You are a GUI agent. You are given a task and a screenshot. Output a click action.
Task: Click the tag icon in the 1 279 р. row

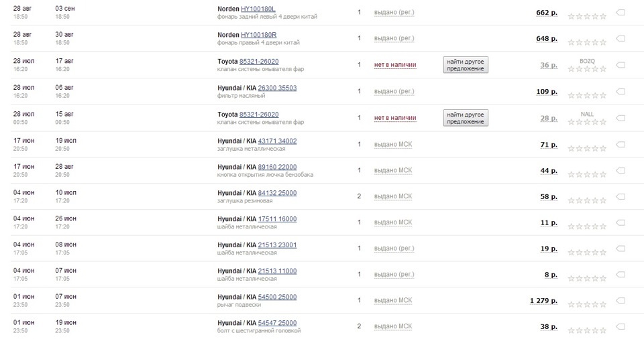(x=621, y=301)
